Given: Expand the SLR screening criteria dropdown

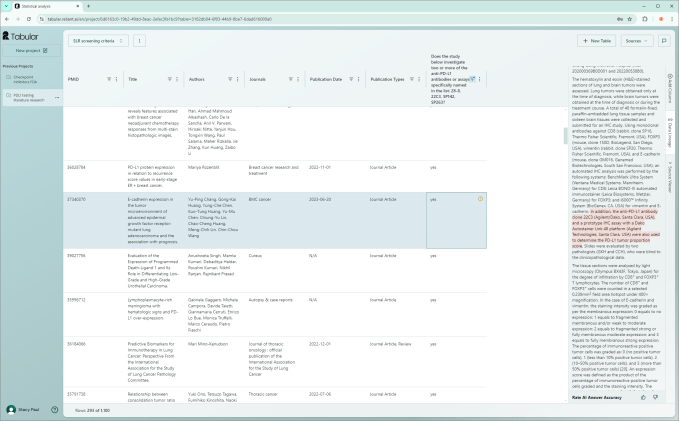Looking at the screenshot, I should 99,41.
